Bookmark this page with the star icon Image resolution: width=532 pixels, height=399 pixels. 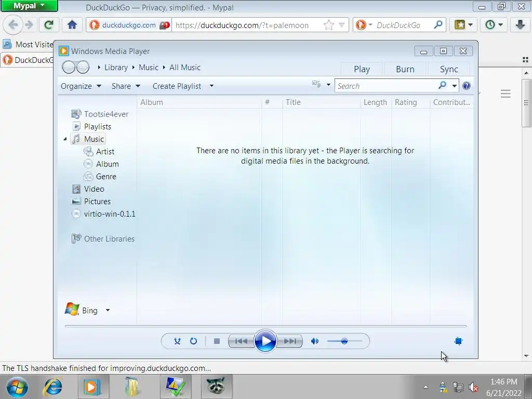[x=328, y=25]
